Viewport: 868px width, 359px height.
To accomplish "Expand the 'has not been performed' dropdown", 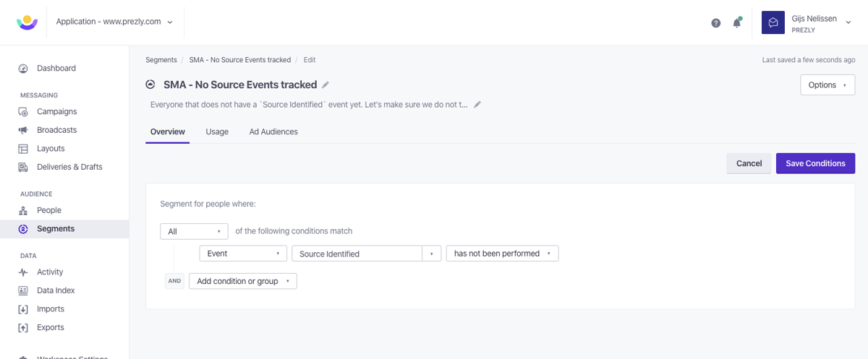I will tap(502, 254).
